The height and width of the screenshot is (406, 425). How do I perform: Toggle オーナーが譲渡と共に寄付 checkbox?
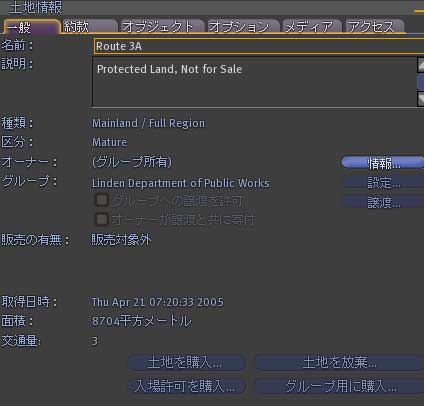(101, 219)
